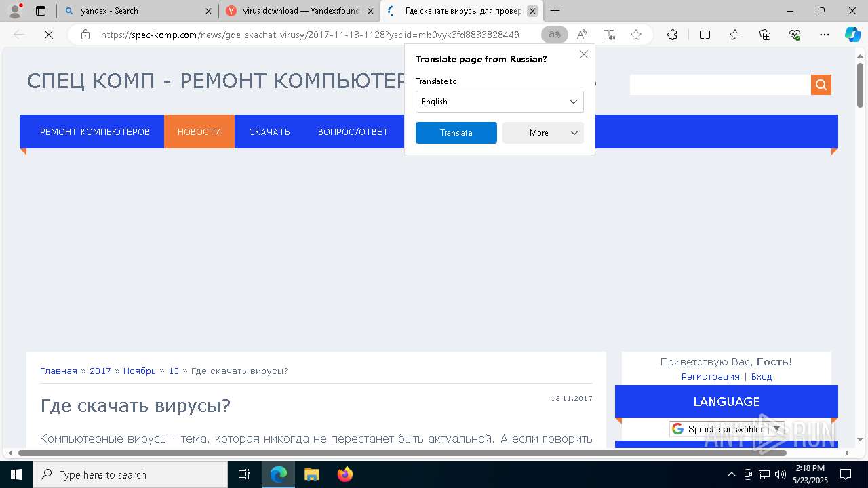Open Windows Start menu

pyautogui.click(x=16, y=474)
